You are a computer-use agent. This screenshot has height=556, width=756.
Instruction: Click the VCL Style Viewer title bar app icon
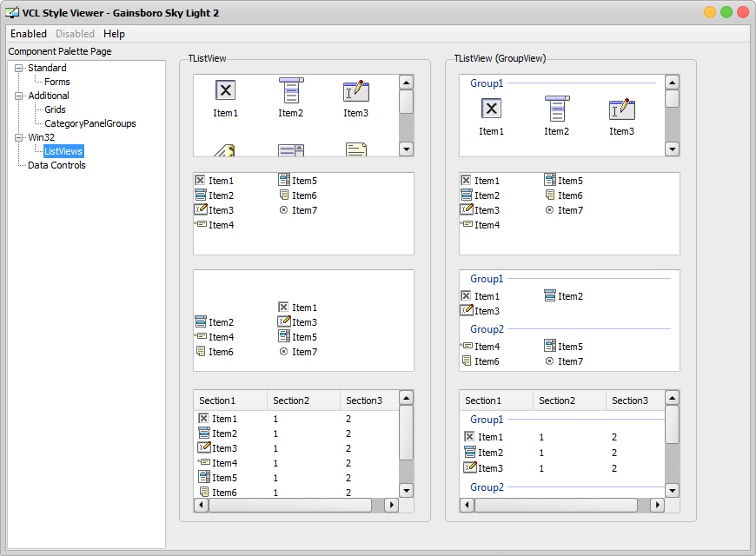point(12,12)
